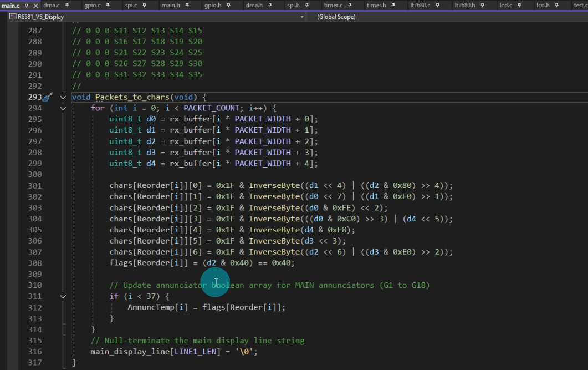Pin the spi.c tab
The height and width of the screenshot is (370, 588).
(144, 5)
